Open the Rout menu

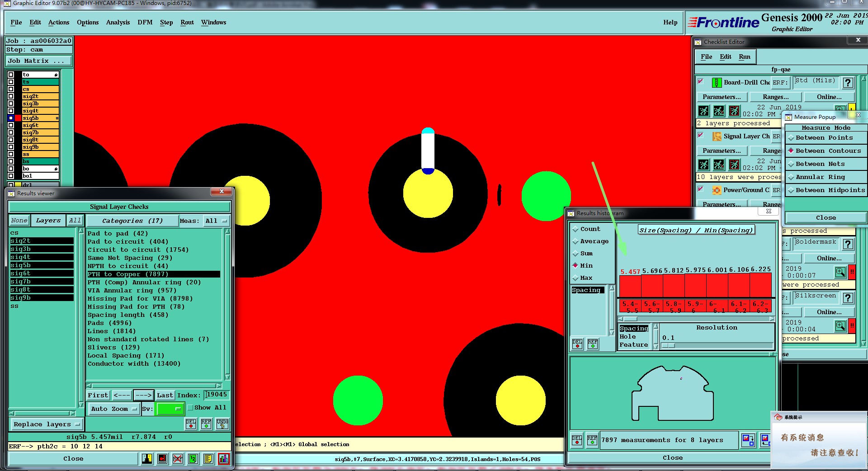[x=187, y=23]
